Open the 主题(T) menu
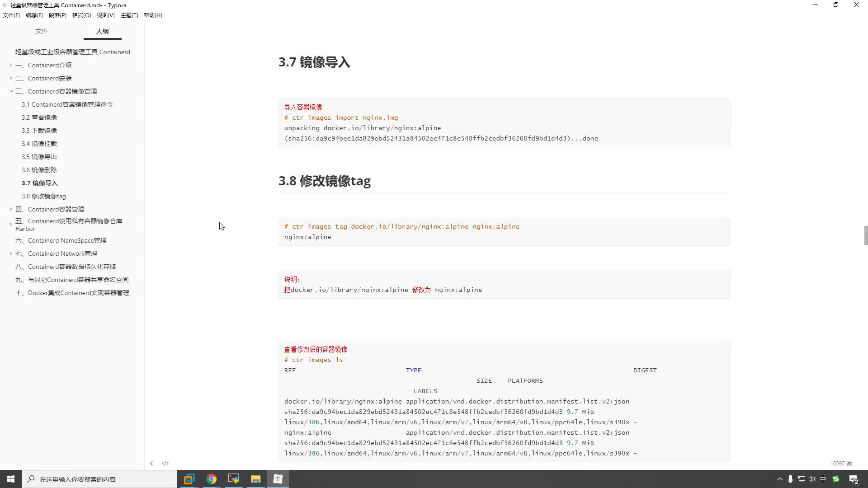 [129, 15]
